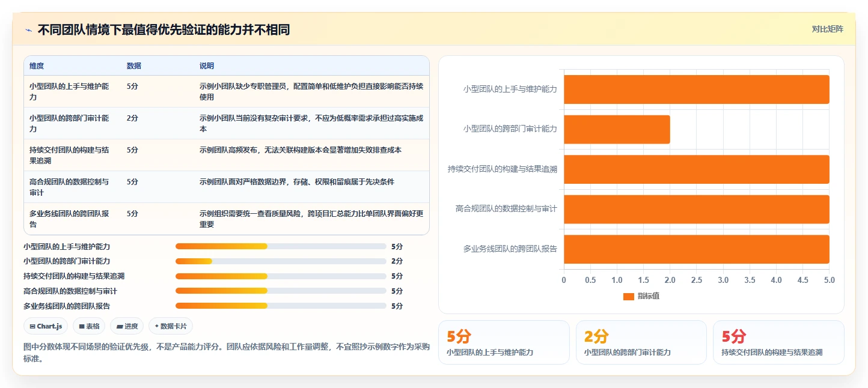Click the main title 不同团队情境下最值得优先验证的能力并不相同
Viewport: 868px width, 388px height.
click(x=164, y=29)
